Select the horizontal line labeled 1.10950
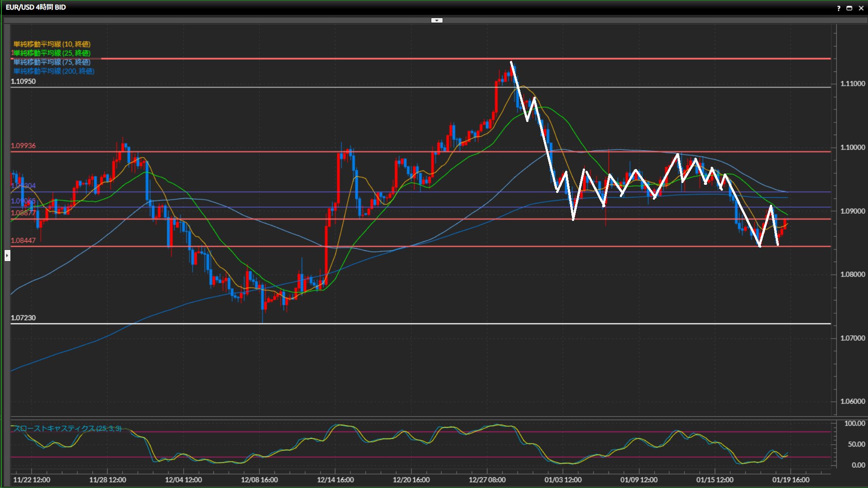 click(271, 87)
